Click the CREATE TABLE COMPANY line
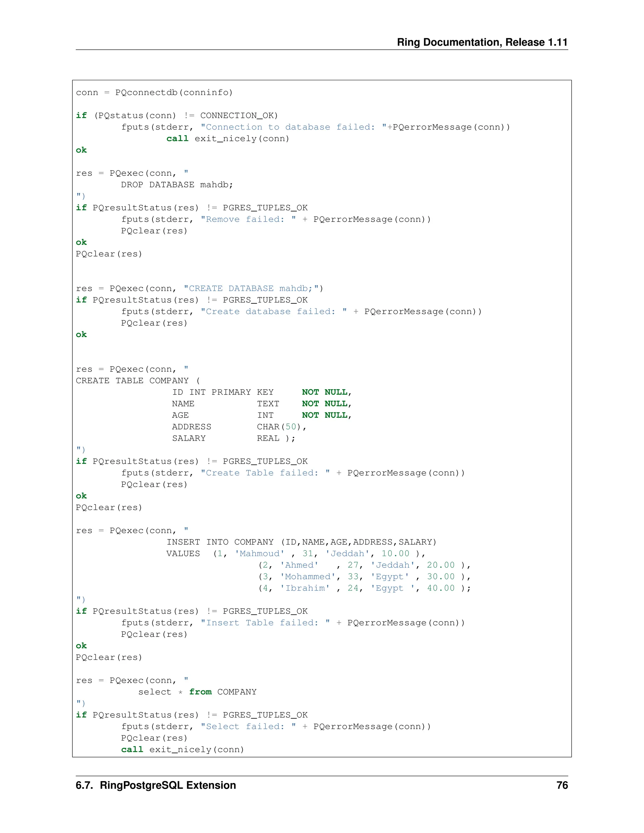644x833 pixels. [x=137, y=381]
